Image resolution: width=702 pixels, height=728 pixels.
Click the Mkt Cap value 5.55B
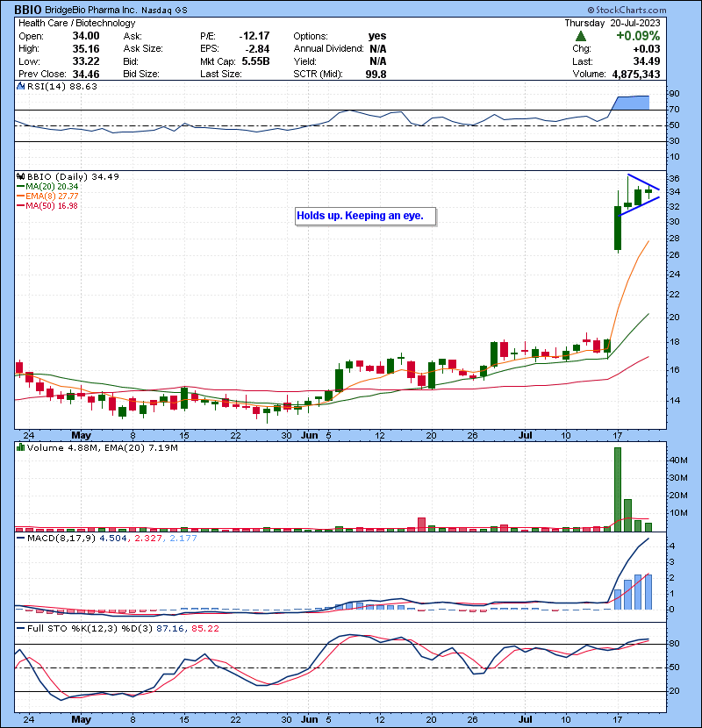pyautogui.click(x=255, y=61)
